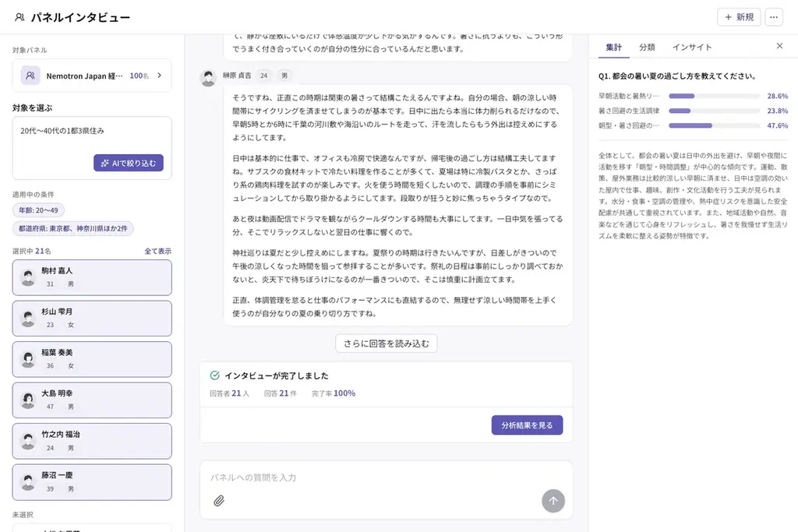Select panelist card 駒村 嘉人
This screenshot has width=798, height=532.
[92, 278]
